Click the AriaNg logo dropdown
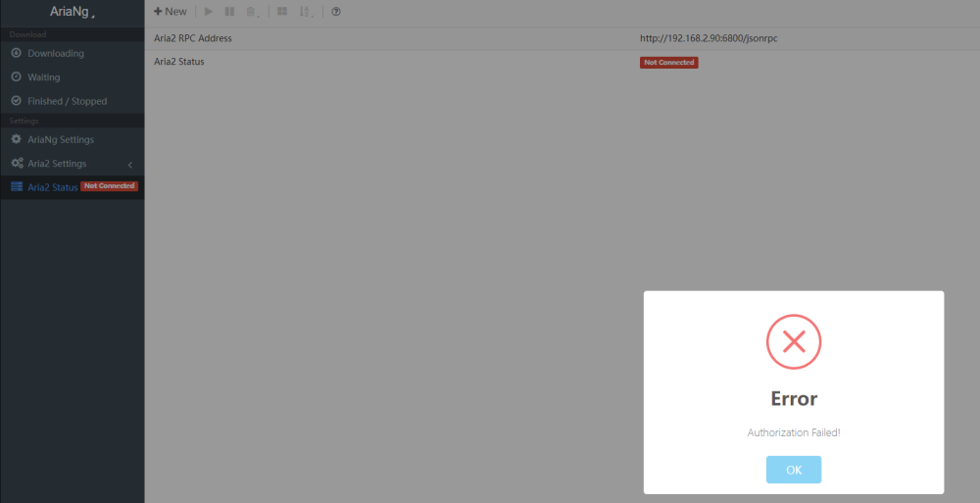The width and height of the screenshot is (980, 503). 72,11
